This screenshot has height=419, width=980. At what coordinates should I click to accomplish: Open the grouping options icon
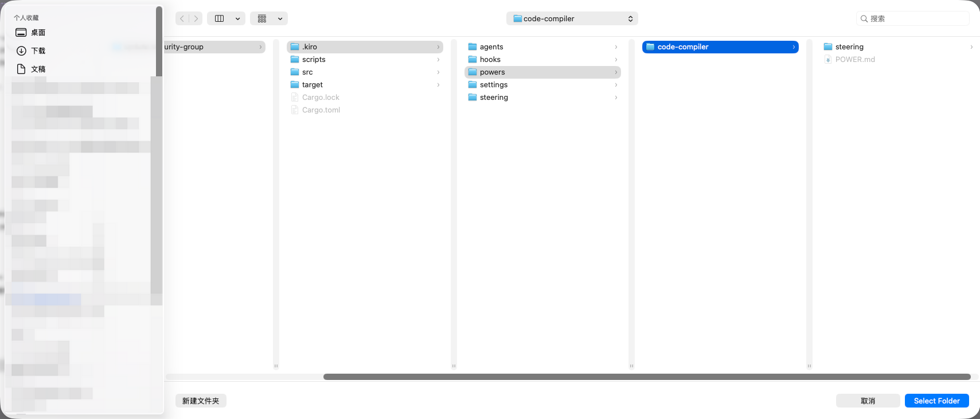pyautogui.click(x=263, y=18)
